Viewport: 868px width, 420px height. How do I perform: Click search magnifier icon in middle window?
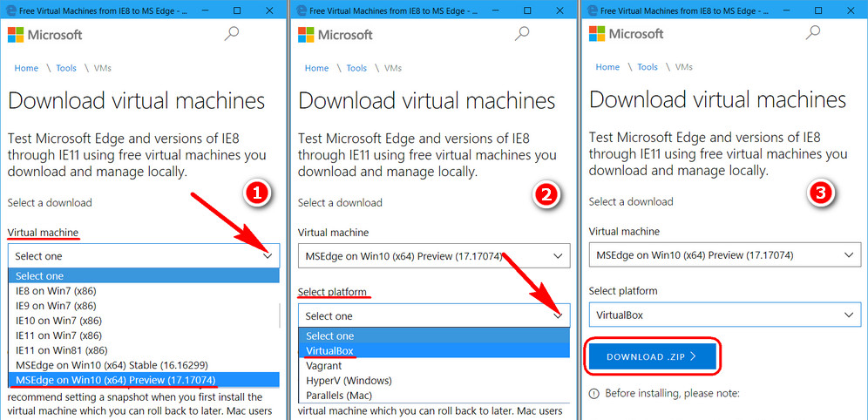pyautogui.click(x=522, y=34)
